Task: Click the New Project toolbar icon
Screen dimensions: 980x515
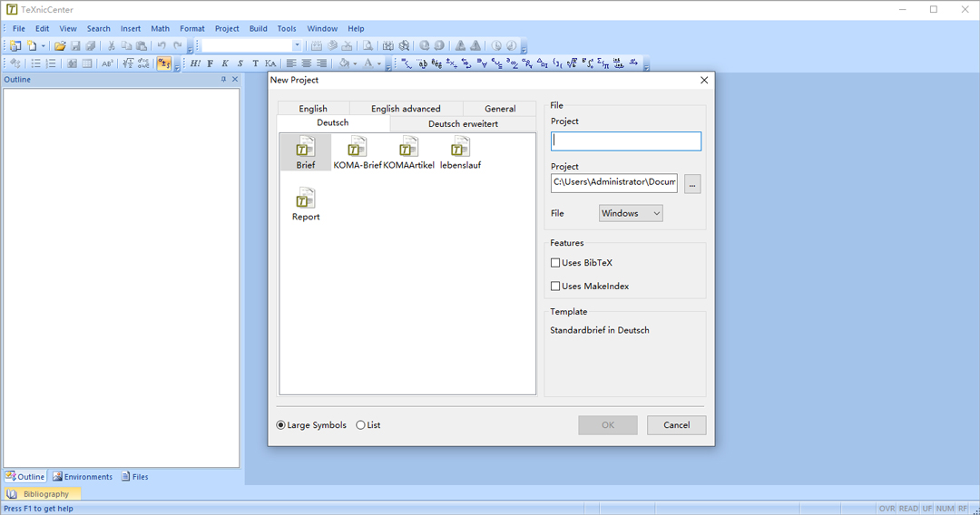Action: click(x=15, y=45)
